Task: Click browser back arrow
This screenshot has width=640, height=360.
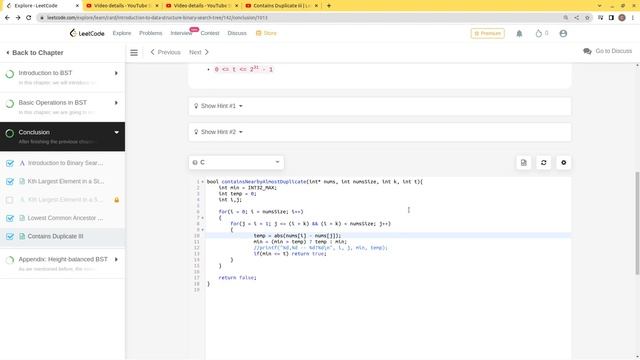Action: point(7,18)
